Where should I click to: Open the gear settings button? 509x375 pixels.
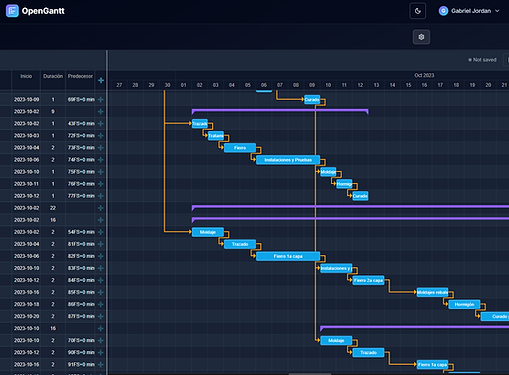point(421,37)
